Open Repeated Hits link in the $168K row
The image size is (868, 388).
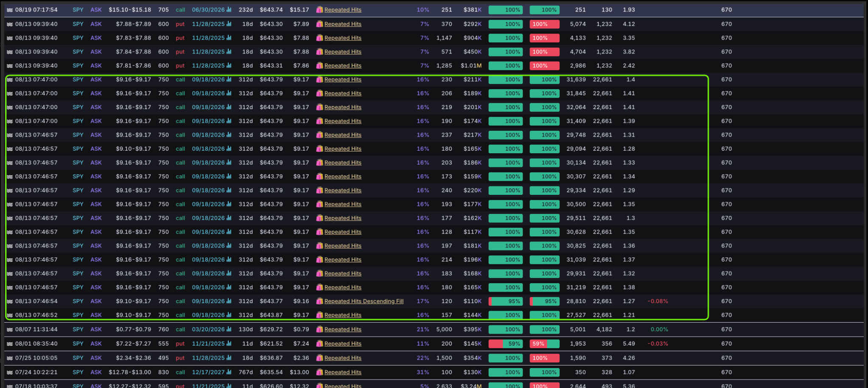point(343,273)
